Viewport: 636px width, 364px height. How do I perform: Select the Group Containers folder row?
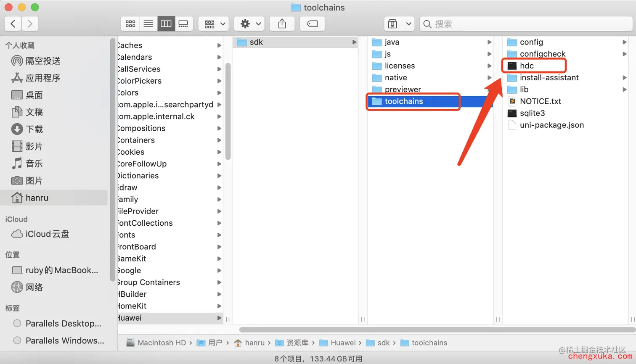pyautogui.click(x=170, y=282)
